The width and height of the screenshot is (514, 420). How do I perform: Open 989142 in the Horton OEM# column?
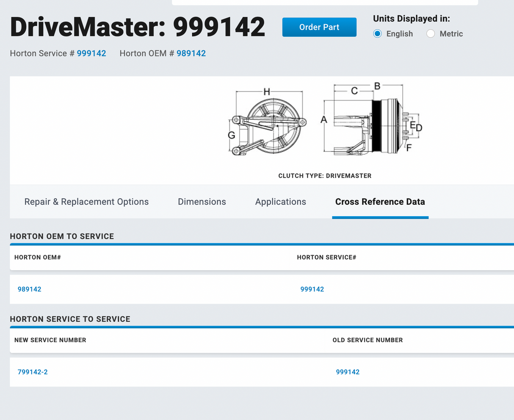tap(30, 289)
